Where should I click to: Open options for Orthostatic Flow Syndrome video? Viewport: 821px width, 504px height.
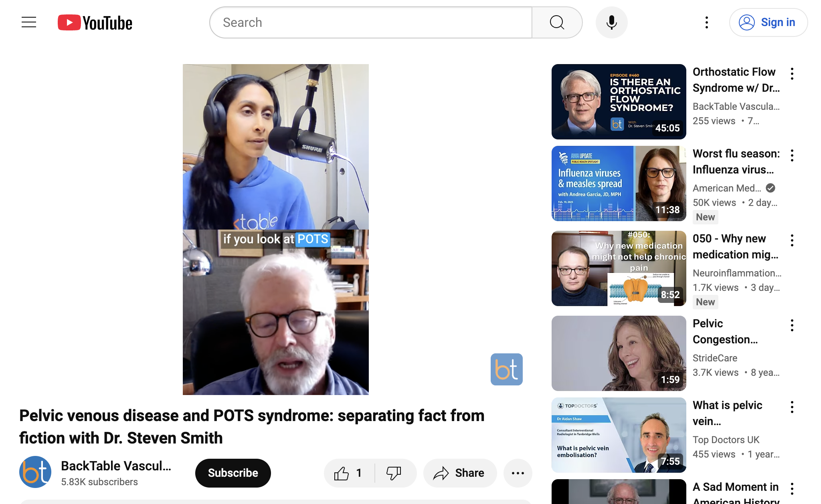pyautogui.click(x=792, y=74)
